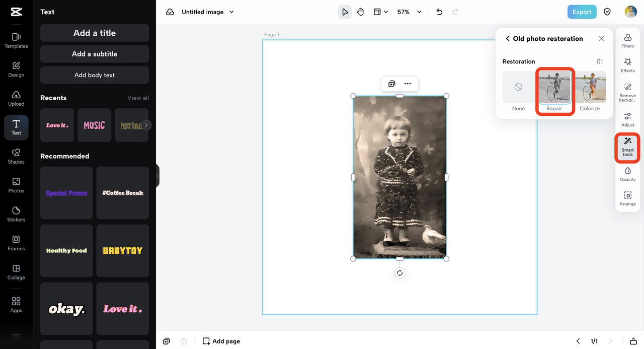Click the rotate handle below the photo
This screenshot has height=349, width=644.
pos(399,273)
